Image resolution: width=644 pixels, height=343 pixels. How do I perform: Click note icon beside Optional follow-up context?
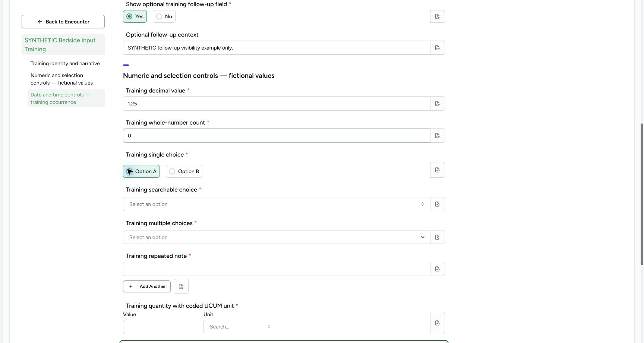[x=437, y=48]
